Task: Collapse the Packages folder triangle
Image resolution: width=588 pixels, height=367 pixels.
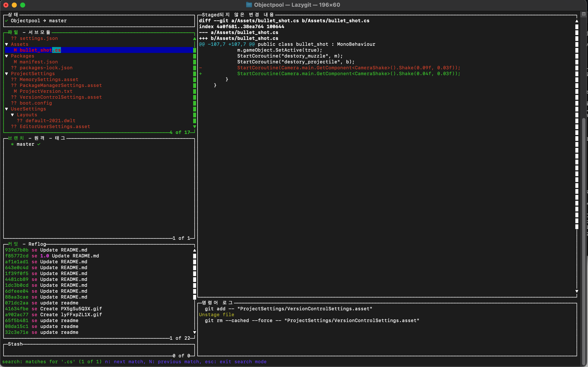Action: pos(7,56)
